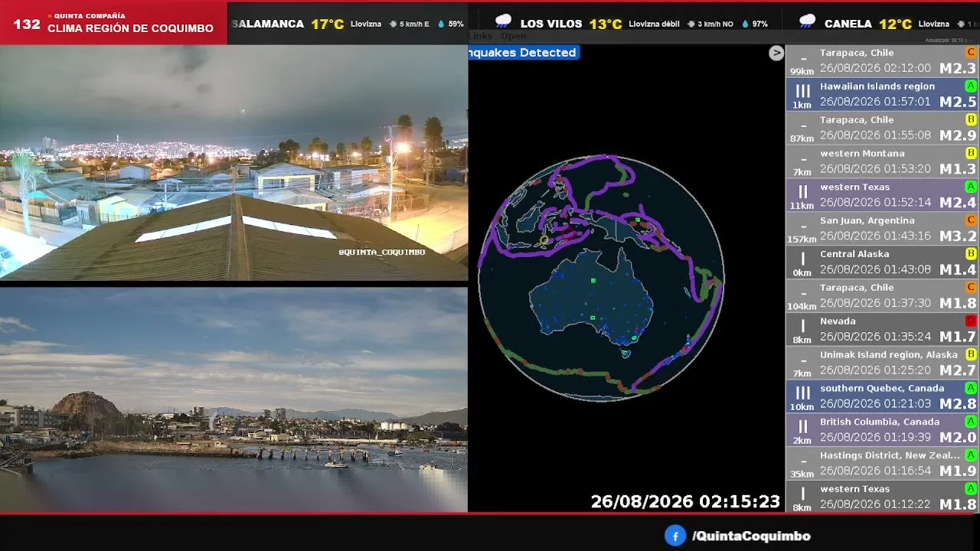Image resolution: width=980 pixels, height=551 pixels.
Task: Select the Nevada M1.7 earthquake entry
Action: pos(882,329)
